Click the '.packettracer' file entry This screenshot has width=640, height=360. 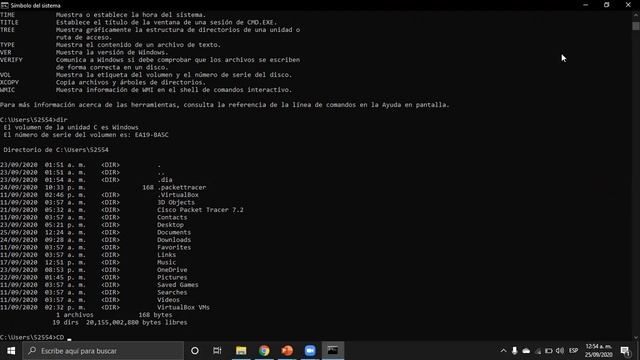tap(182, 187)
